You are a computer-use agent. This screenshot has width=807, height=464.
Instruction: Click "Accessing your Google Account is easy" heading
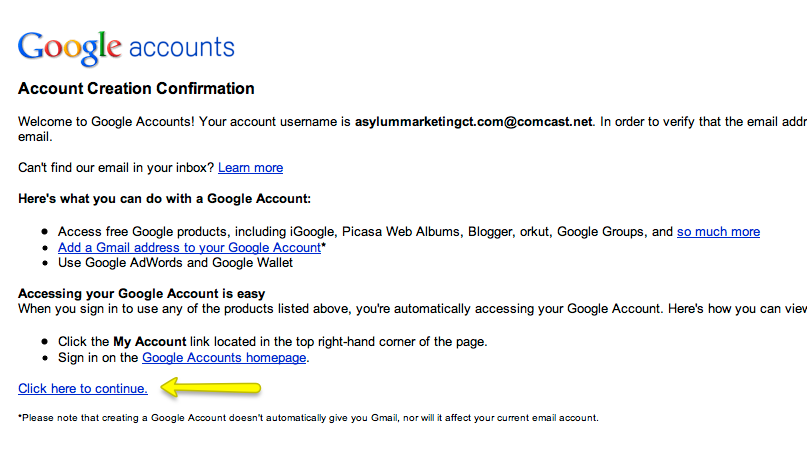click(x=141, y=293)
